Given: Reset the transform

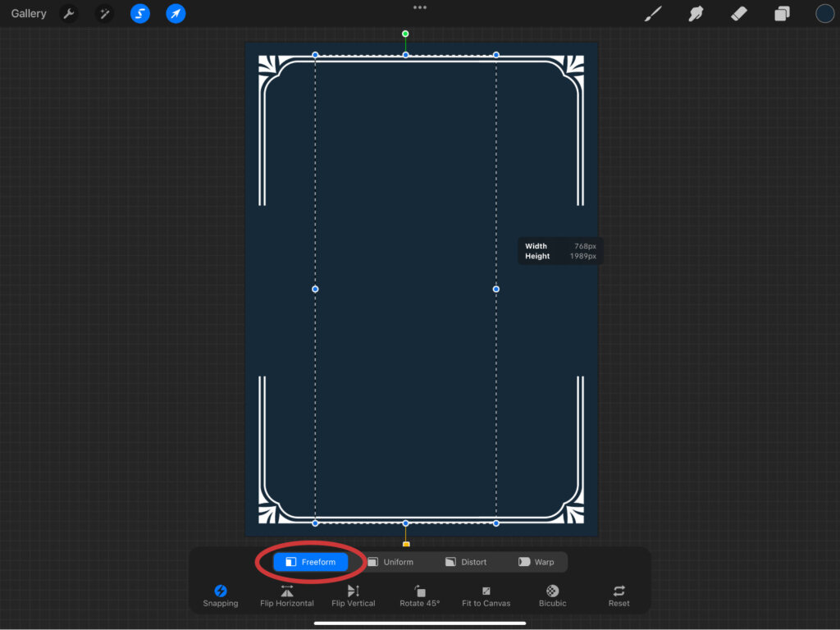Looking at the screenshot, I should [619, 595].
